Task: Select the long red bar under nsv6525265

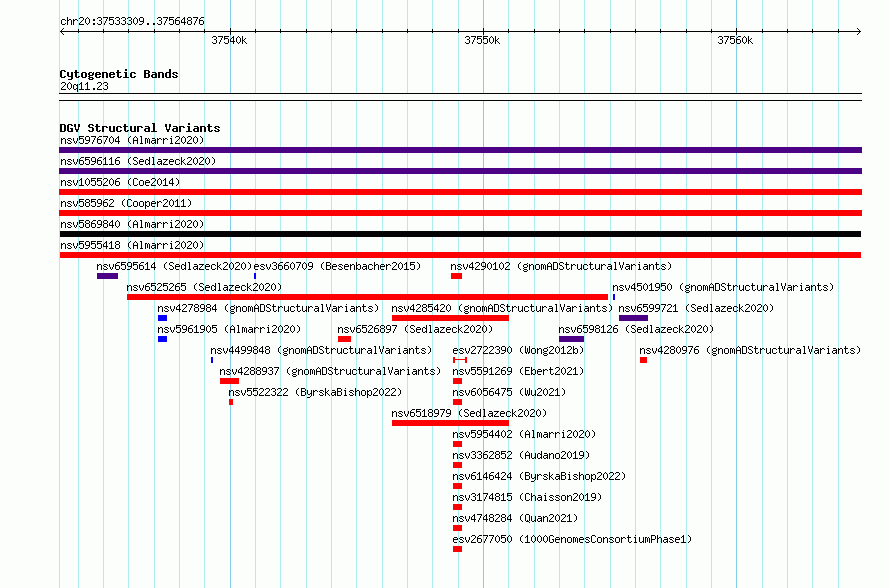Action: pos(367,297)
